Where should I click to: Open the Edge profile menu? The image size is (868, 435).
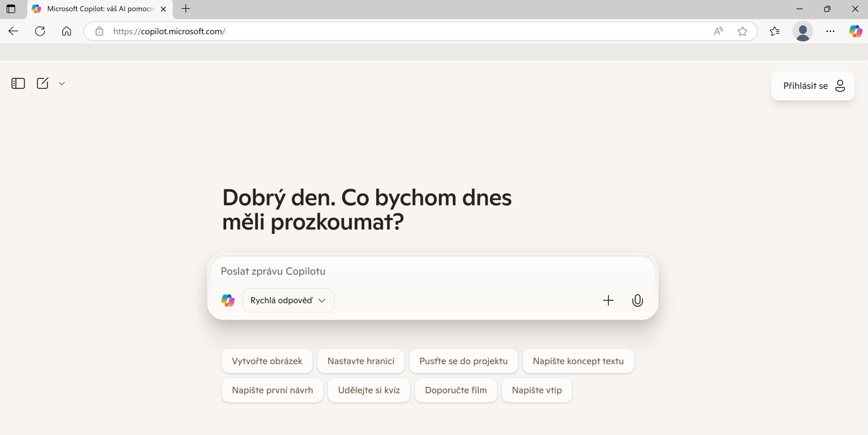[x=803, y=31]
